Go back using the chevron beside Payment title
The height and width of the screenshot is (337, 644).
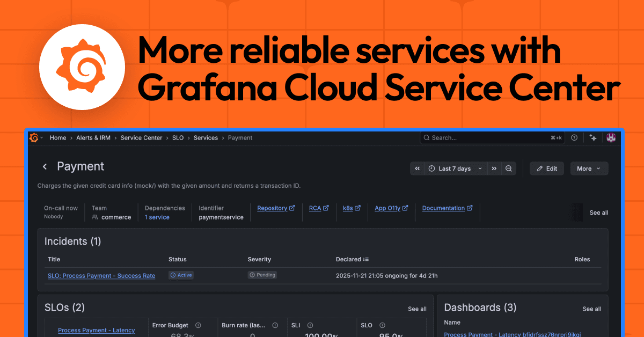(45, 166)
